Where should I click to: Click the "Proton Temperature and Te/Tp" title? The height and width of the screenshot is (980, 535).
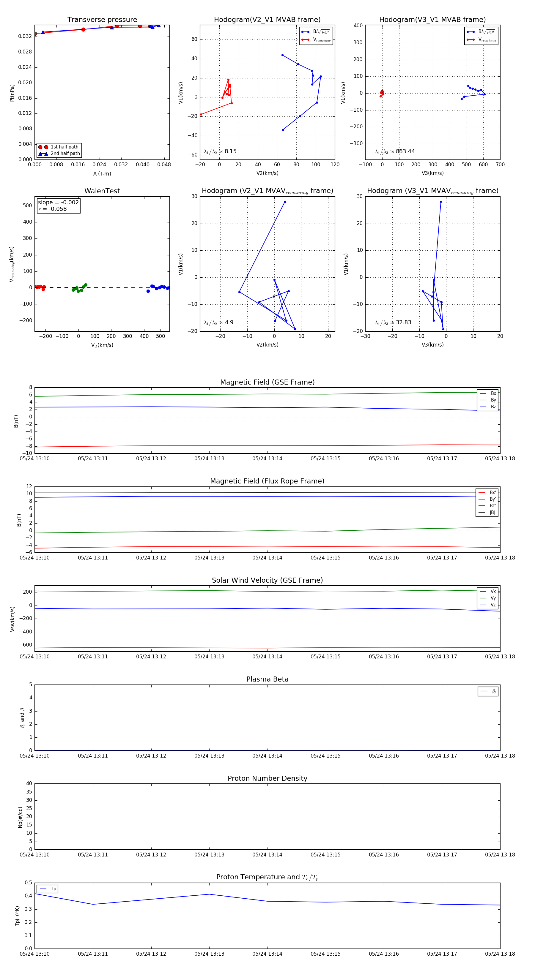(267, 877)
